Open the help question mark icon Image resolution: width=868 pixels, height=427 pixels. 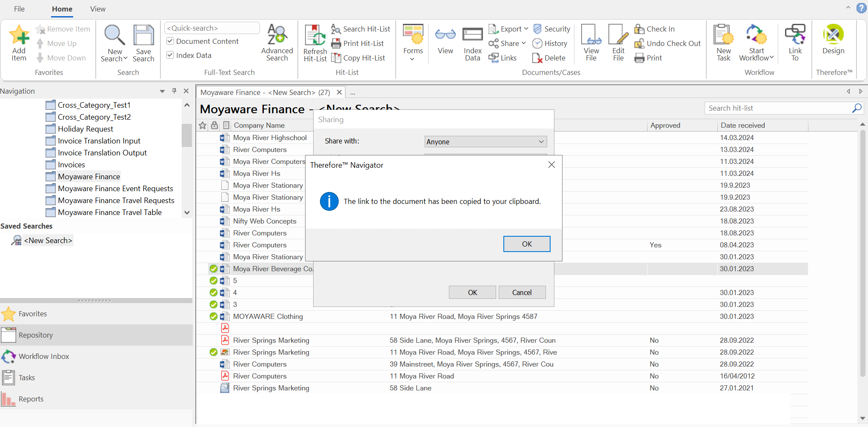pyautogui.click(x=862, y=8)
